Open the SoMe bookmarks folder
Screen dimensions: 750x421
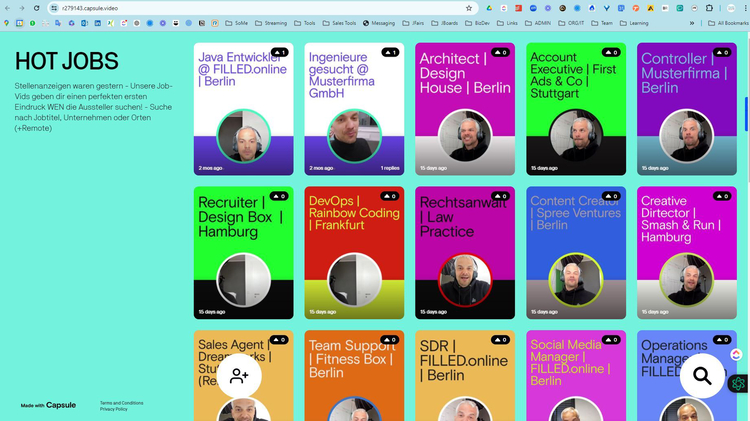pyautogui.click(x=237, y=23)
